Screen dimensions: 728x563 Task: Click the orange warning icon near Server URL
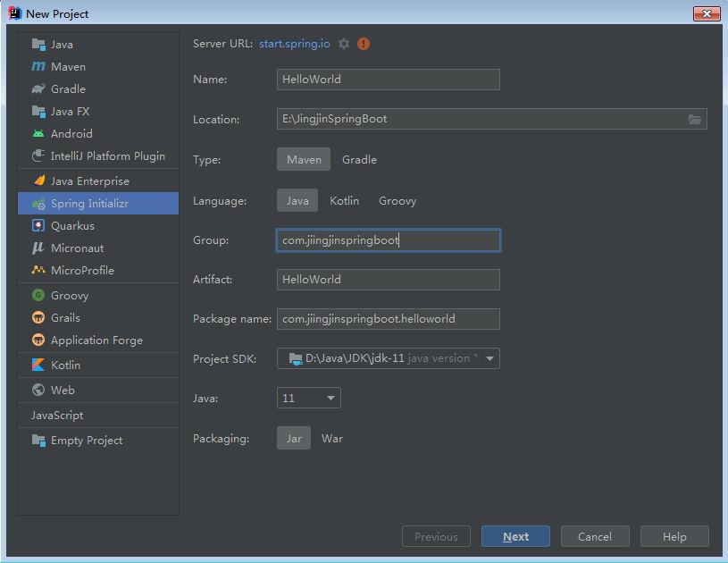coord(364,44)
